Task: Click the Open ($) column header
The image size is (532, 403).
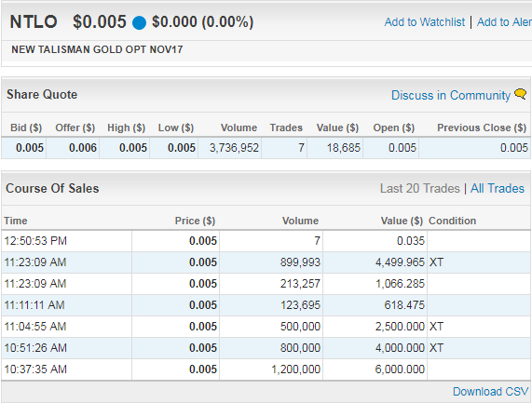Action: click(x=394, y=128)
